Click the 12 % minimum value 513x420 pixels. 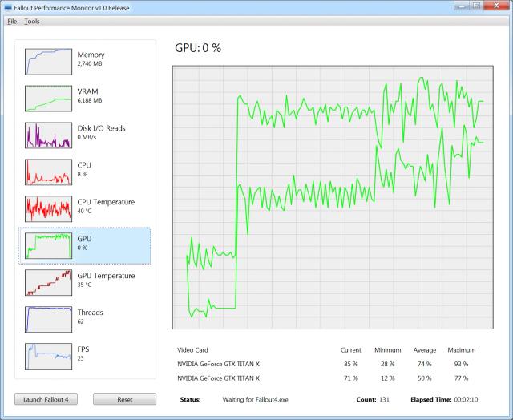pos(388,378)
